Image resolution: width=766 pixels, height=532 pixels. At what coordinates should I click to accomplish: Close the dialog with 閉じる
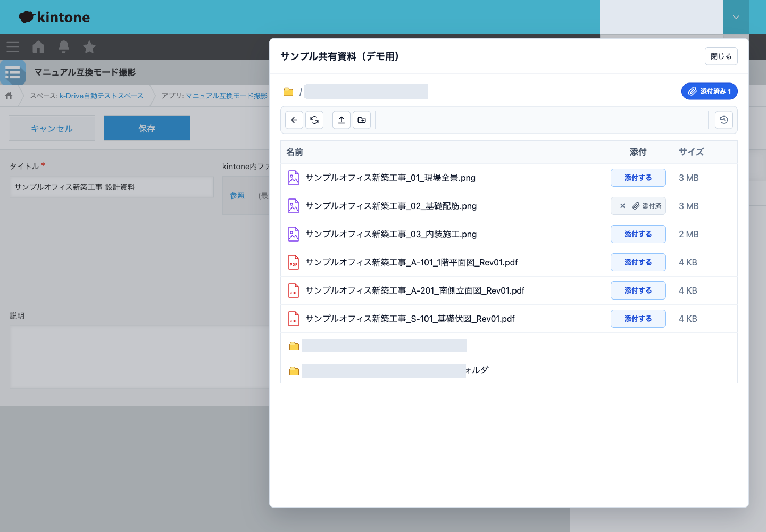[721, 56]
